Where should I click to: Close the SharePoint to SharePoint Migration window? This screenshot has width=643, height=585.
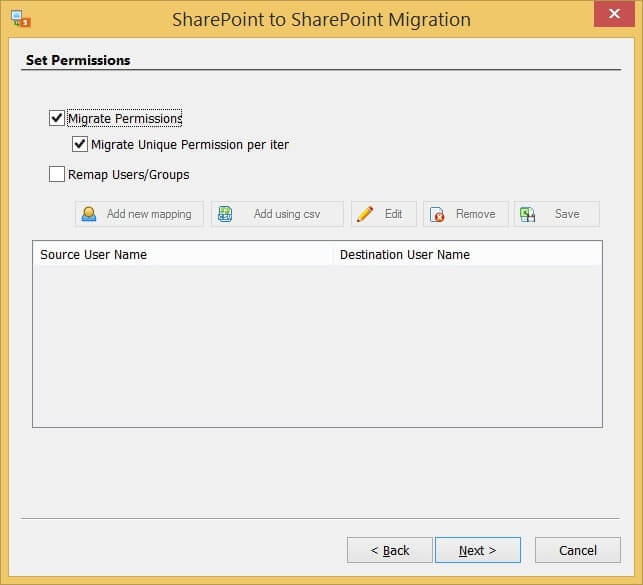click(614, 14)
